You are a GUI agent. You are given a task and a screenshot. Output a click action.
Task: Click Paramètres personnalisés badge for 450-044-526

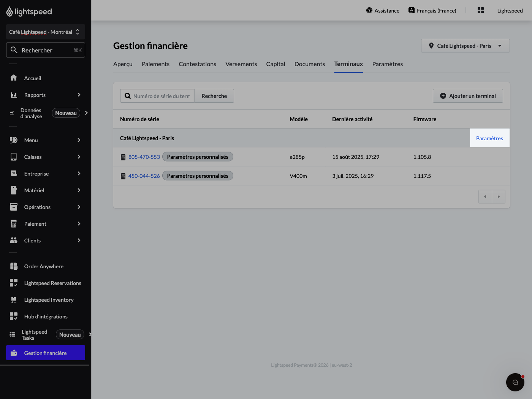click(x=198, y=176)
